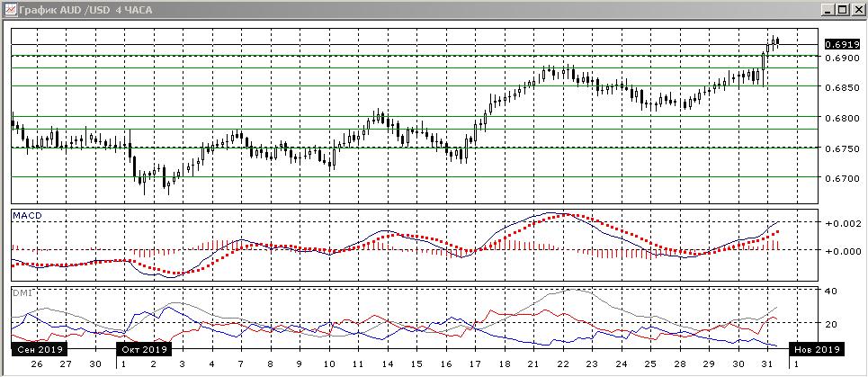Click the 0.6700 price axis label
The height and width of the screenshot is (377, 868).
841,179
